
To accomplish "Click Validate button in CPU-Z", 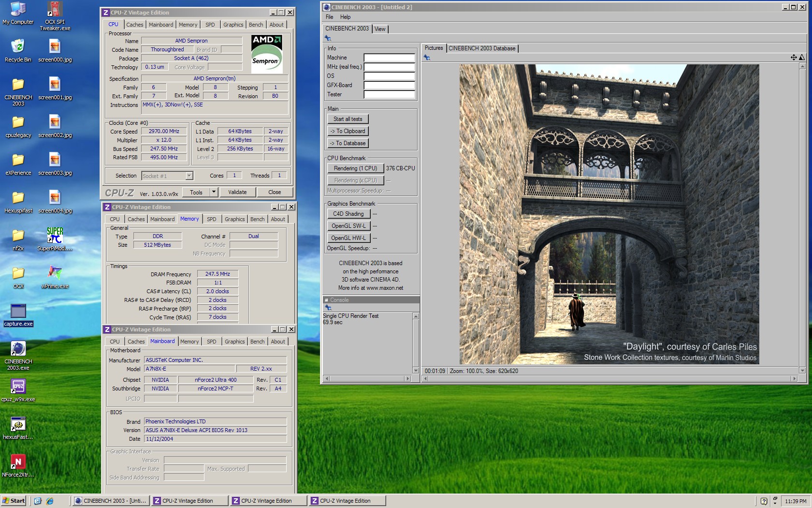I will (x=237, y=192).
